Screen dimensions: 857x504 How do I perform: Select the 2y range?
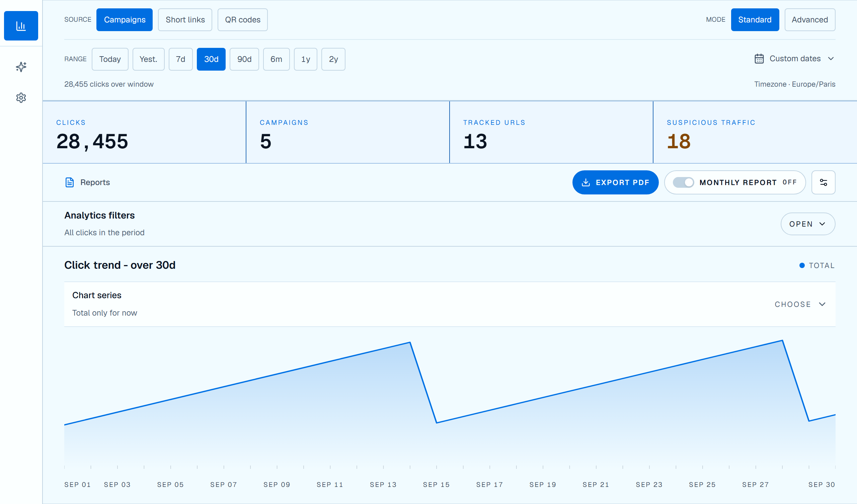pos(333,59)
